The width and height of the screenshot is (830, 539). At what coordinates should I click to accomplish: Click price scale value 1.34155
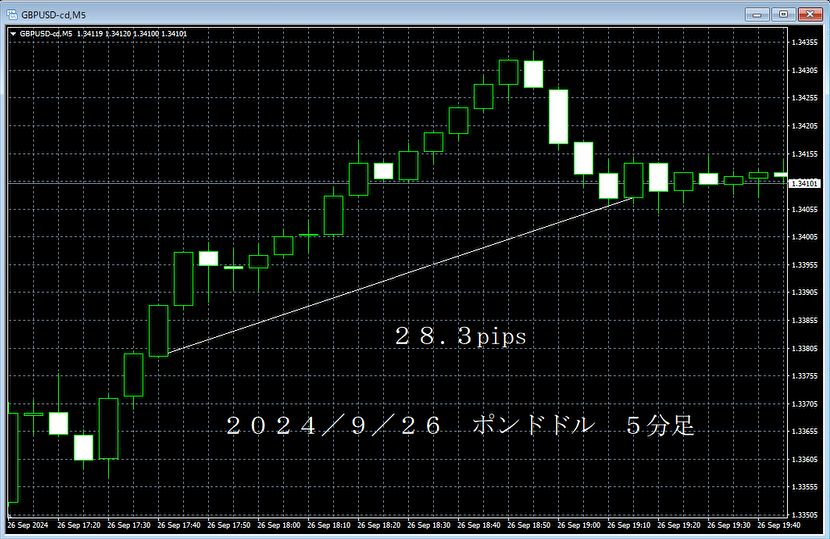click(x=805, y=154)
